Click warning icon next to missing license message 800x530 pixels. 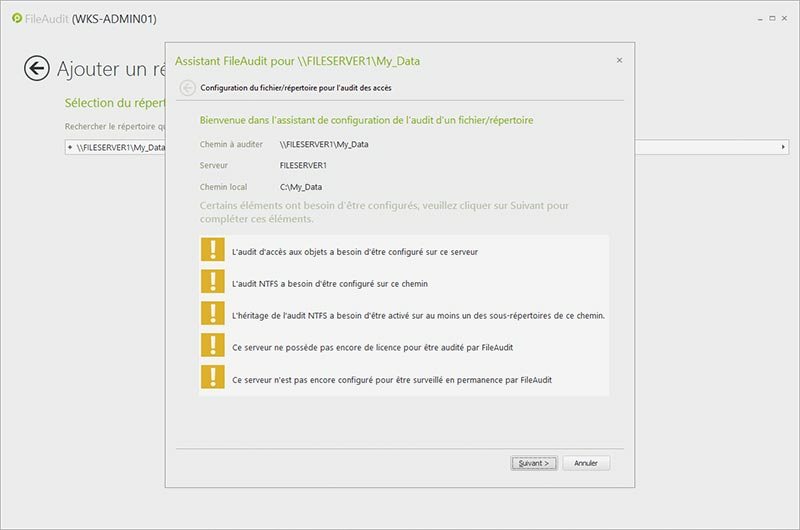212,346
